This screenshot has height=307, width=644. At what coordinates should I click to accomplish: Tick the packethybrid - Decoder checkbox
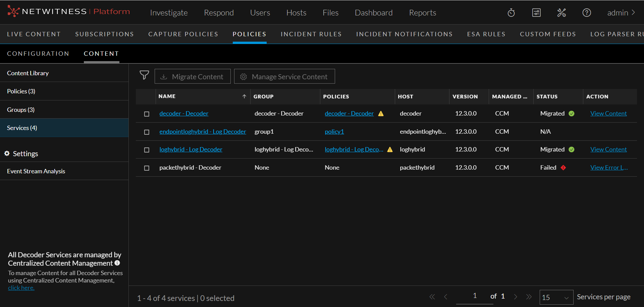click(x=147, y=168)
